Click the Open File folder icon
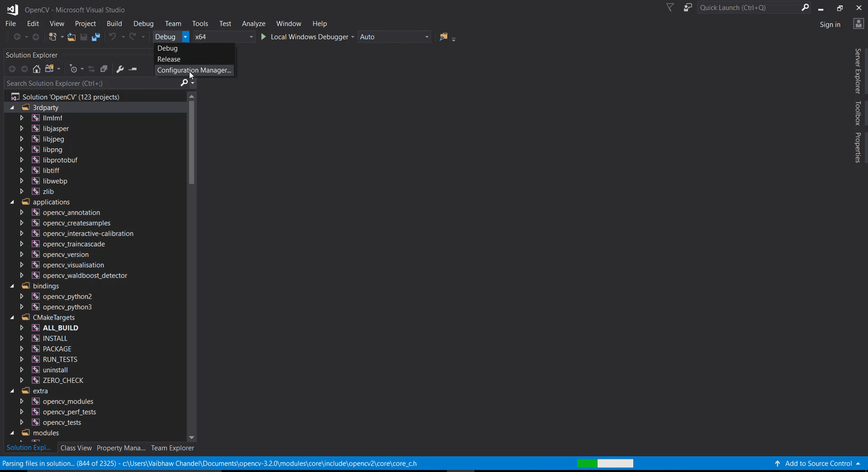This screenshot has height=472, width=868. [71, 37]
